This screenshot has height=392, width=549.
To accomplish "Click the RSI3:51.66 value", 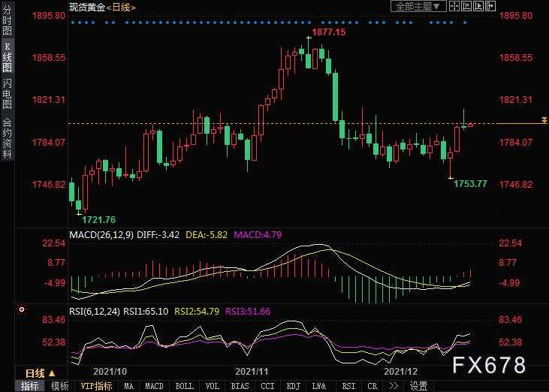I will tap(248, 311).
